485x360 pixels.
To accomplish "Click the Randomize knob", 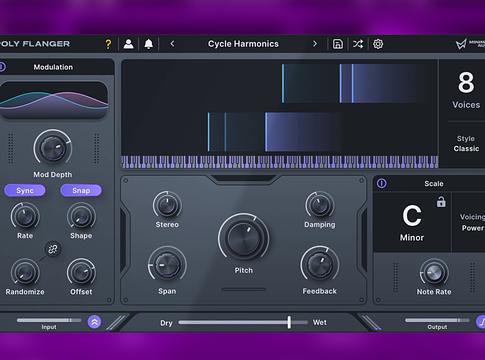I will point(25,272).
